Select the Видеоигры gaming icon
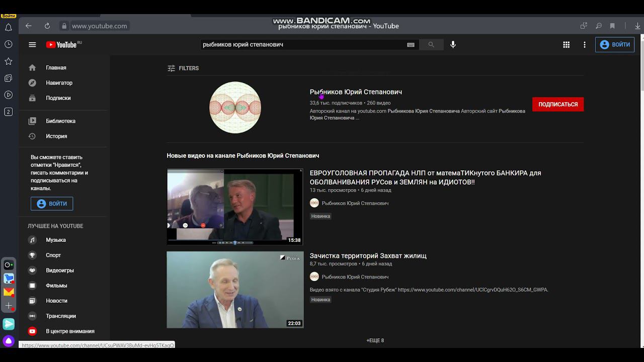The image size is (644, 362). pyautogui.click(x=32, y=270)
